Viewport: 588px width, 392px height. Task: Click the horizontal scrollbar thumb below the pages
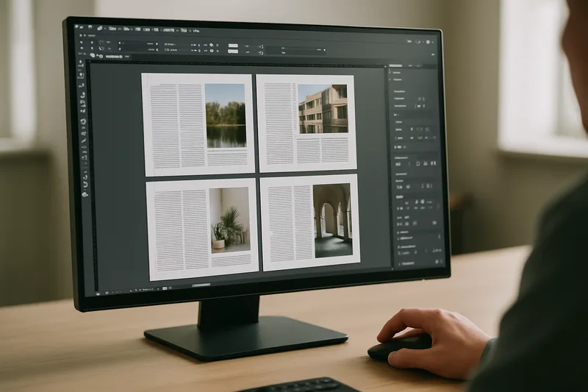[x=201, y=285]
